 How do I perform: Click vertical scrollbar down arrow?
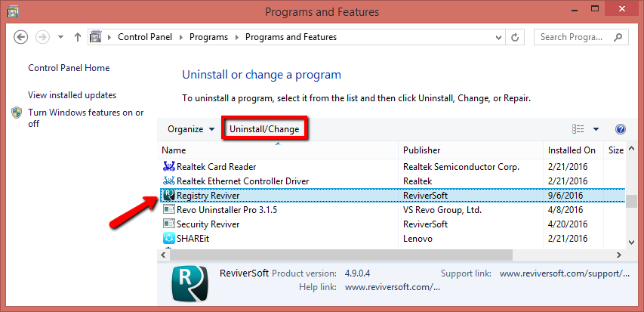631,242
